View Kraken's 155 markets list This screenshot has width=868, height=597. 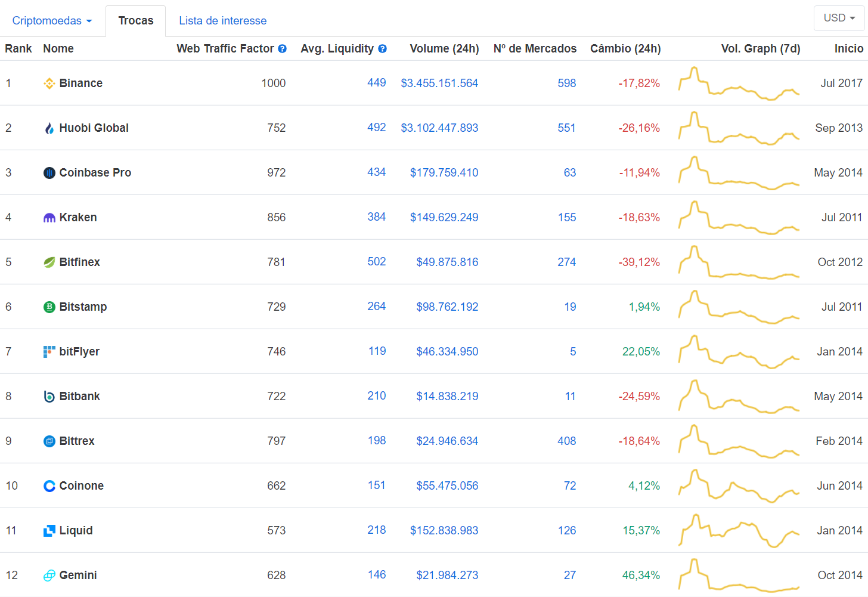pyautogui.click(x=566, y=217)
